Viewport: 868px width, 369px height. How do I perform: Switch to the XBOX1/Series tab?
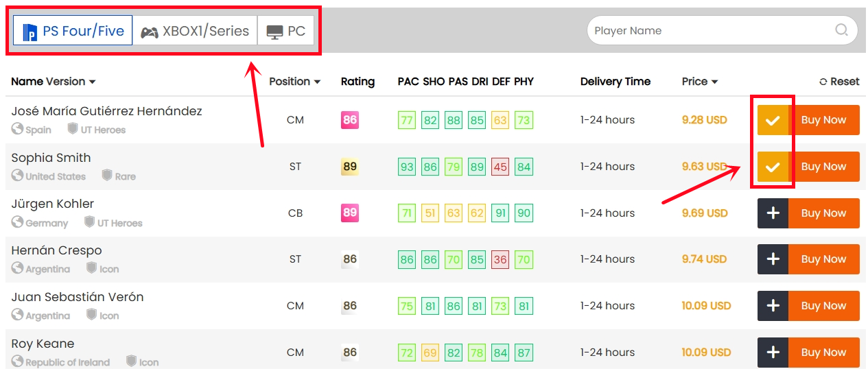(x=195, y=31)
